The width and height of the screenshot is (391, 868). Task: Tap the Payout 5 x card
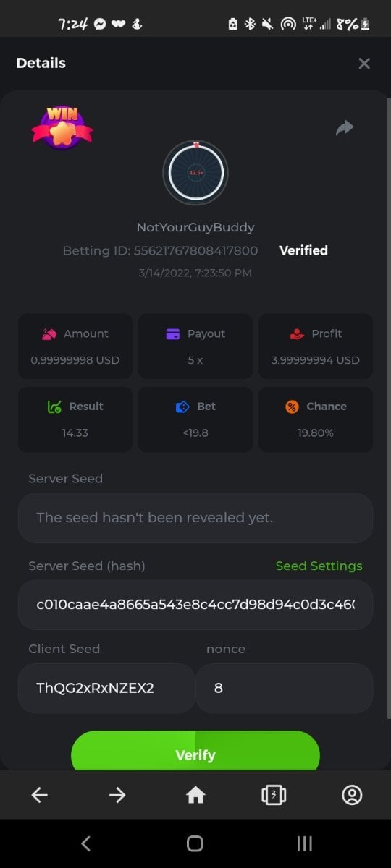[195, 346]
